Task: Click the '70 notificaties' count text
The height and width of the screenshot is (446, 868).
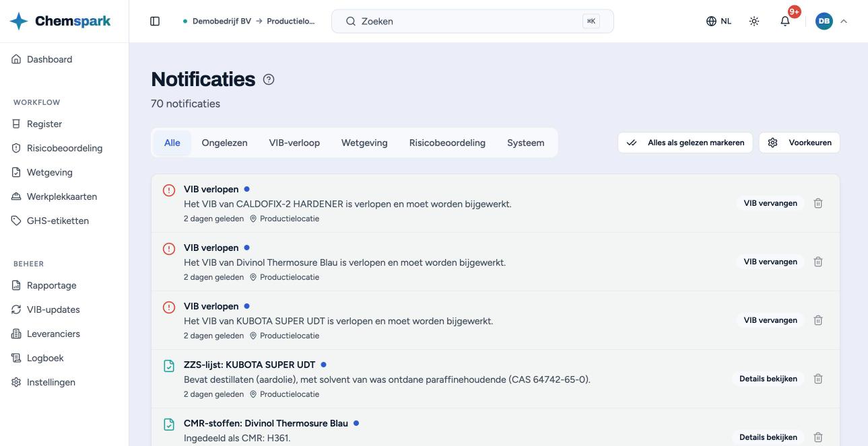Action: click(186, 104)
